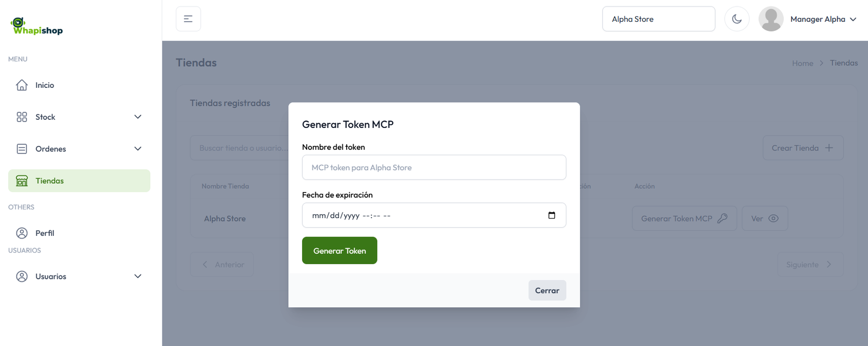Click the Perfil user icon
868x346 pixels.
[22, 233]
